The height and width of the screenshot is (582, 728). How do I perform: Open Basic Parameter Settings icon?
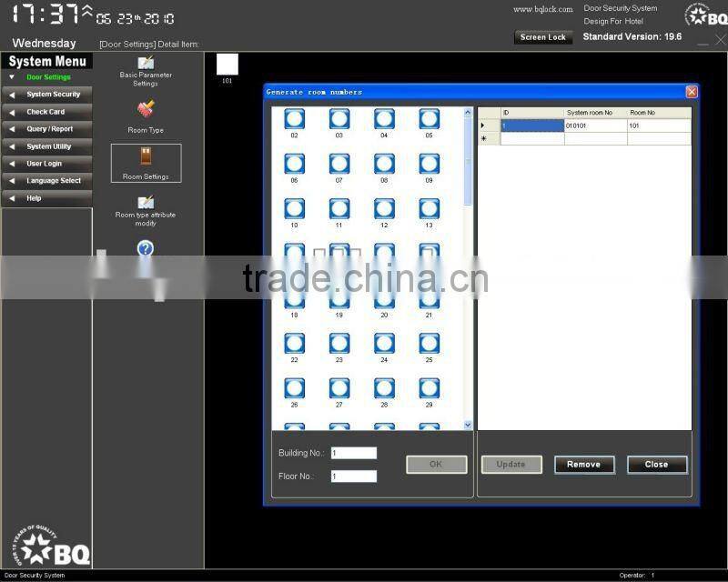146,63
